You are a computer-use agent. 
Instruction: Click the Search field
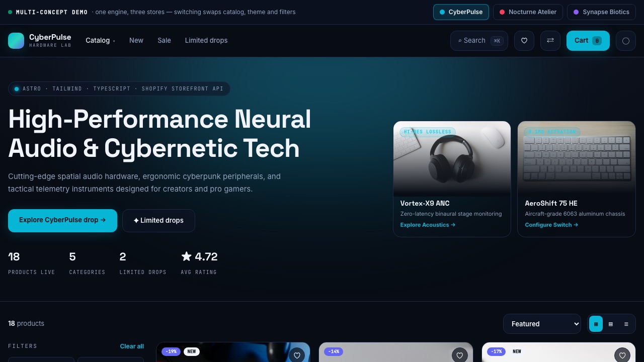(479, 41)
